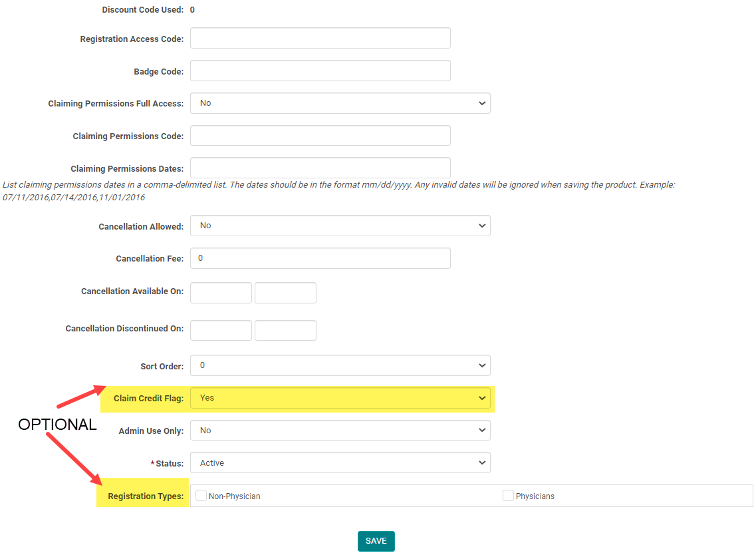
Task: Click the SAVE button
Action: pyautogui.click(x=376, y=541)
